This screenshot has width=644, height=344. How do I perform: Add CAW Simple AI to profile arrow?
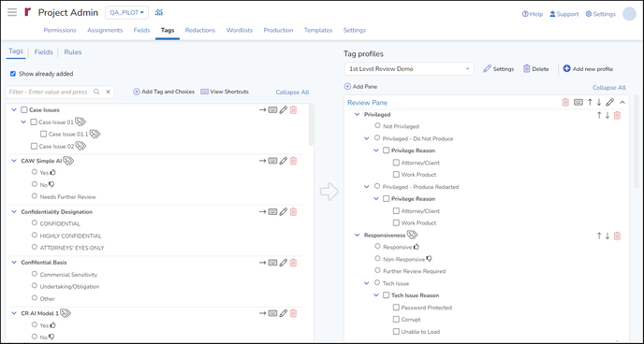pos(262,161)
